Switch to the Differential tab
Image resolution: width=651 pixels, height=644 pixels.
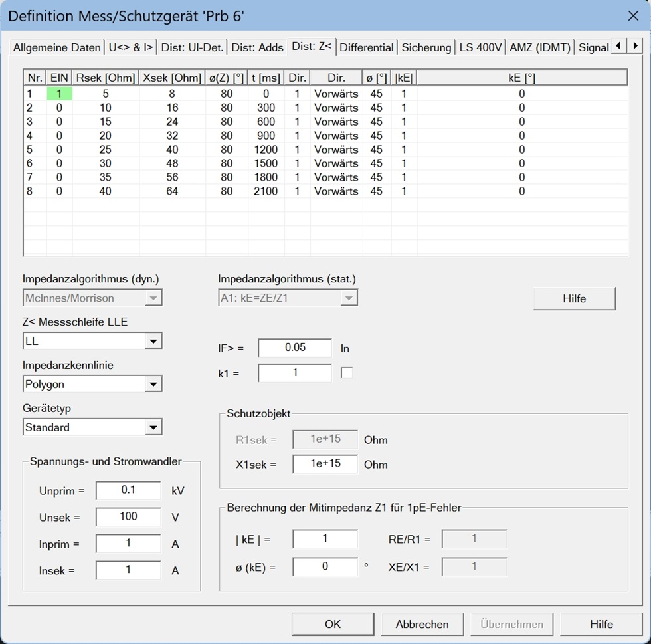coord(366,47)
